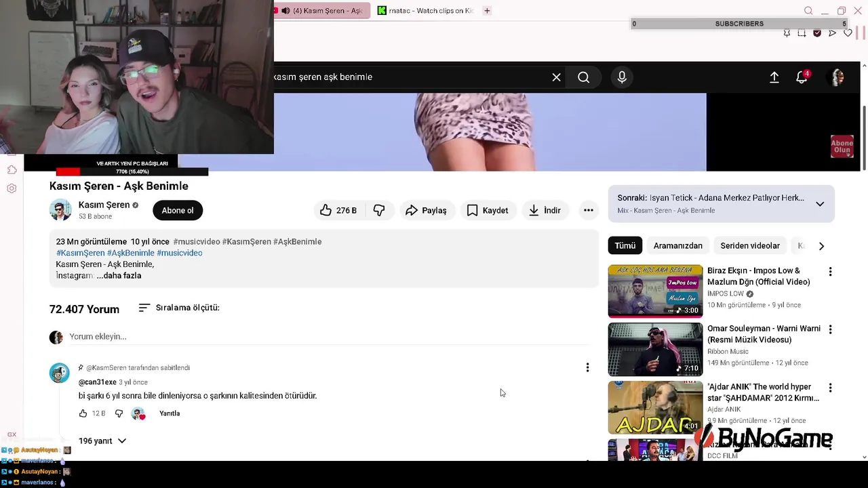The image size is (868, 488).
Task: Open the YouTube upload/create icon
Action: (x=774, y=77)
